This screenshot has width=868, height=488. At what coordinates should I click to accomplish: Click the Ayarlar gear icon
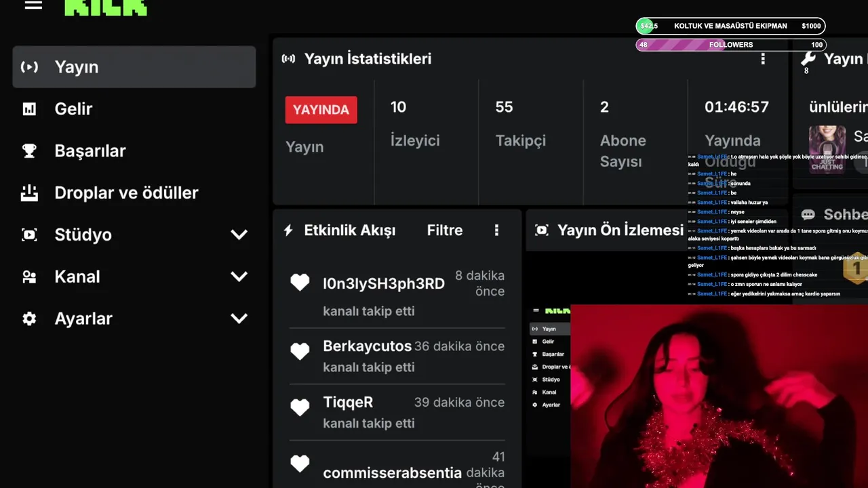pos(29,319)
